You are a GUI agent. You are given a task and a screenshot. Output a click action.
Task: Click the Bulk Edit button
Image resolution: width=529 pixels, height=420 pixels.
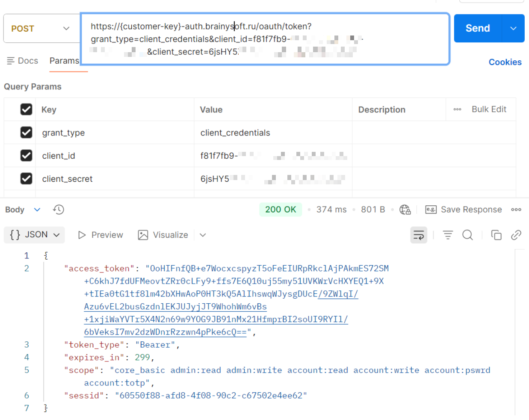point(488,109)
